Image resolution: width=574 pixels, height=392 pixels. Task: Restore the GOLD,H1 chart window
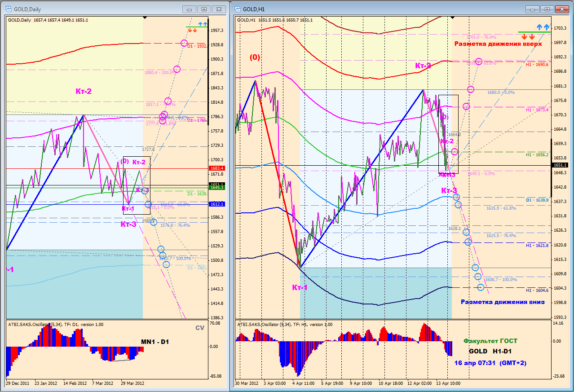(547, 9)
